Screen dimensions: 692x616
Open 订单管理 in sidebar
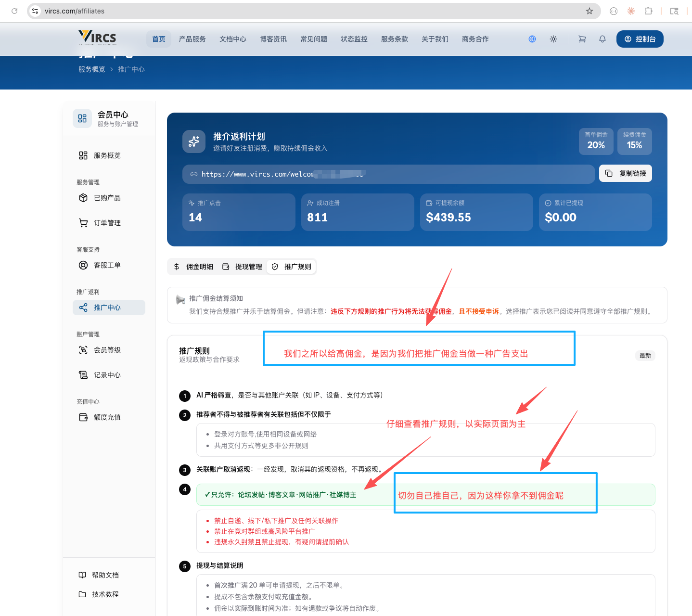click(109, 223)
